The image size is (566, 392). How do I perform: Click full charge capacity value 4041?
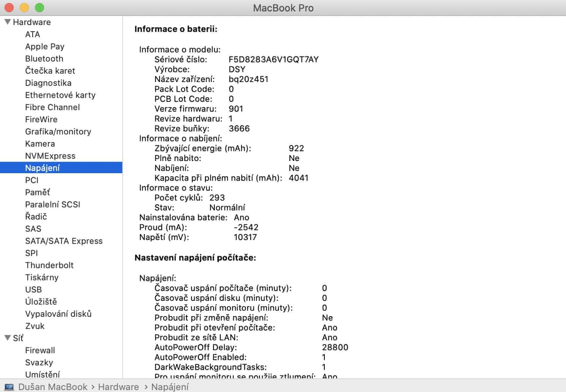pos(299,178)
